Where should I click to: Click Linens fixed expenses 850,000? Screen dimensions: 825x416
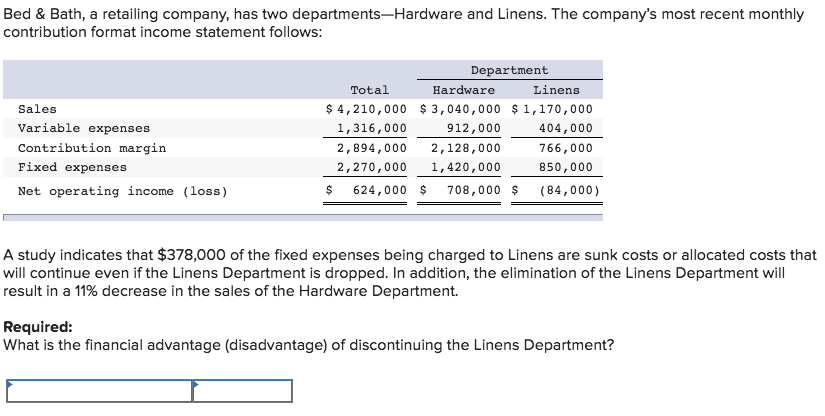(x=566, y=167)
